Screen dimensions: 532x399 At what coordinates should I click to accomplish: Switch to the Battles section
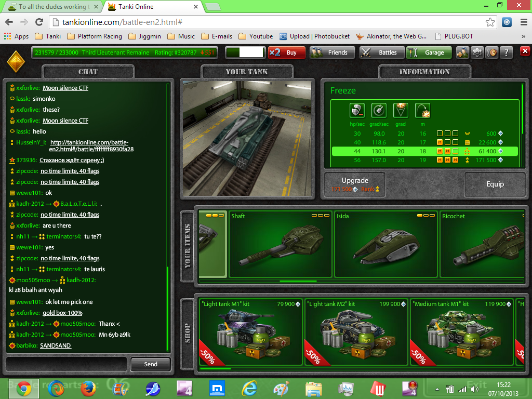click(381, 52)
